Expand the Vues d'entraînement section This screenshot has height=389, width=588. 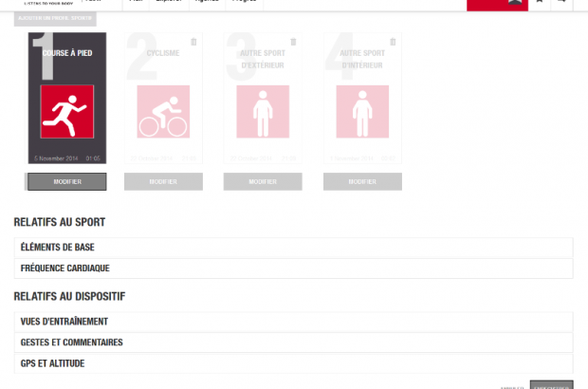[294, 322]
